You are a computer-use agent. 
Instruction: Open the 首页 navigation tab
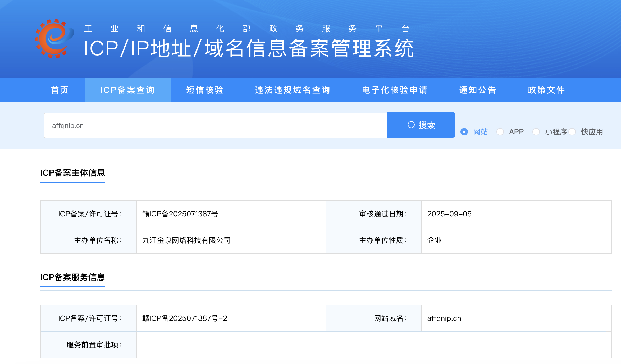(x=60, y=90)
